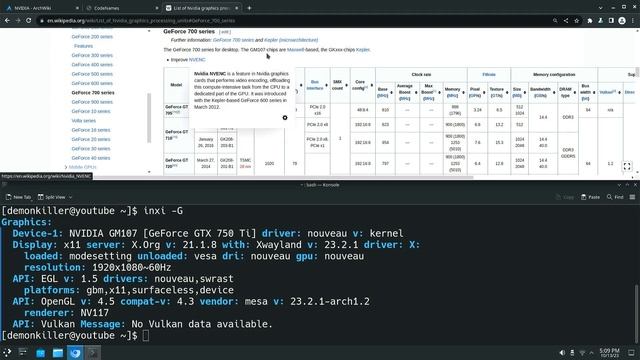640x360 pixels.
Task: Follow the Maxwell link in paragraph
Action: point(295,50)
